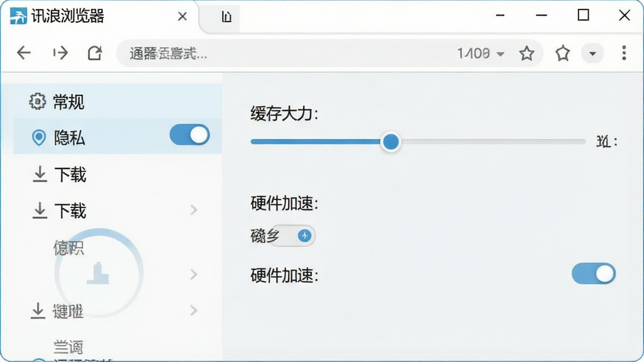Image resolution: width=644 pixels, height=362 pixels.
Task: Click the 硬件加速 label above the small switch
Action: tap(284, 203)
